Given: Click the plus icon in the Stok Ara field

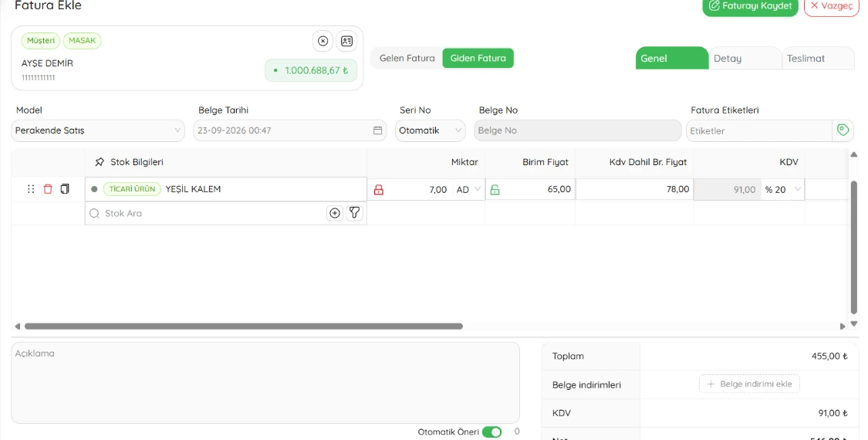Looking at the screenshot, I should 335,213.
